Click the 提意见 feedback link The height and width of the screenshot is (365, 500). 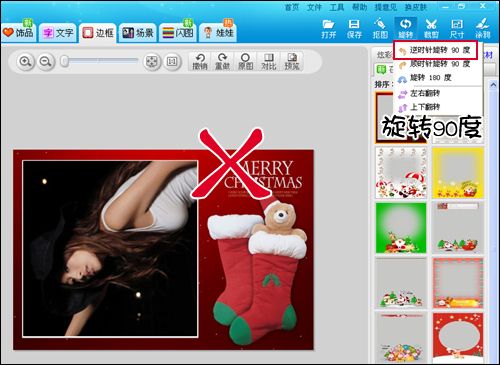point(386,7)
